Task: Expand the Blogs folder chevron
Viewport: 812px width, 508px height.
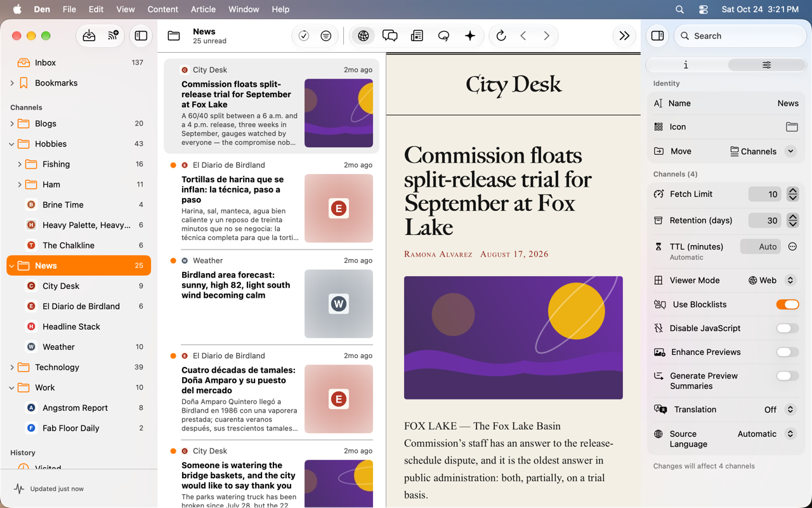Action: [x=12, y=124]
